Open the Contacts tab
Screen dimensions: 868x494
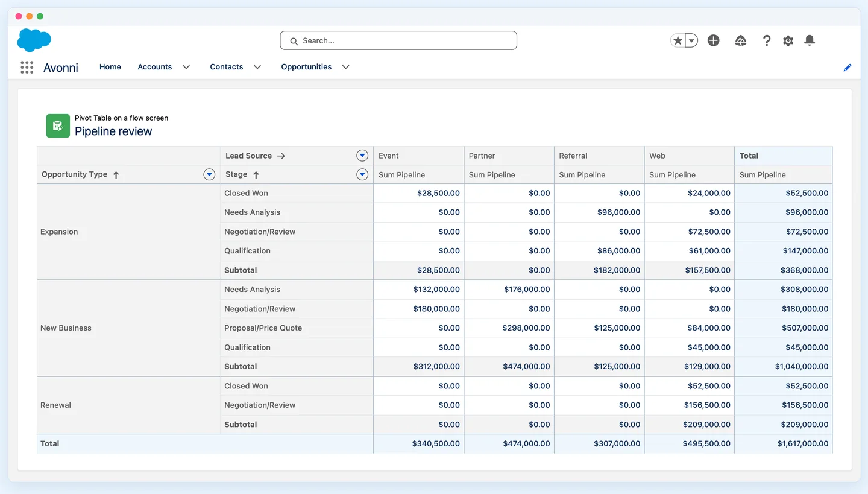point(227,67)
